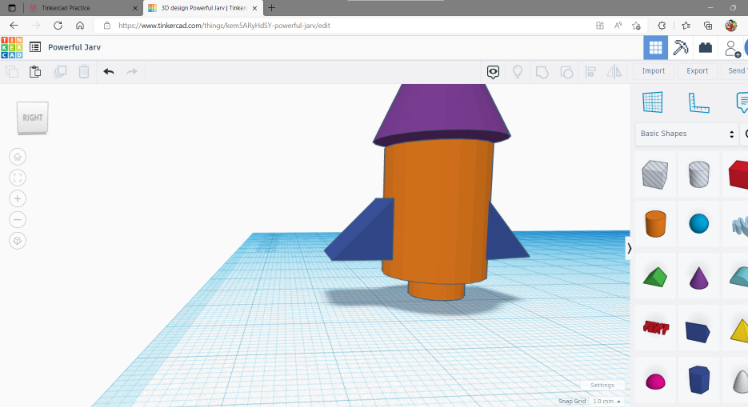Click the Home view button
Viewport: 748px width, 407px height.
click(18, 157)
